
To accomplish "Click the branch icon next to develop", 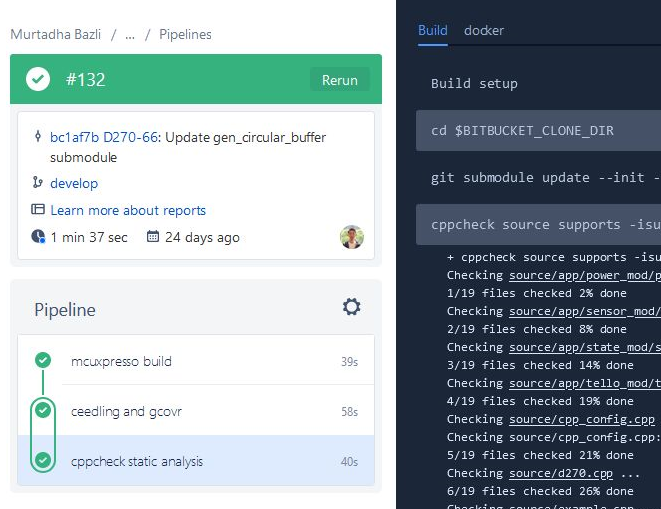I will click(38, 183).
